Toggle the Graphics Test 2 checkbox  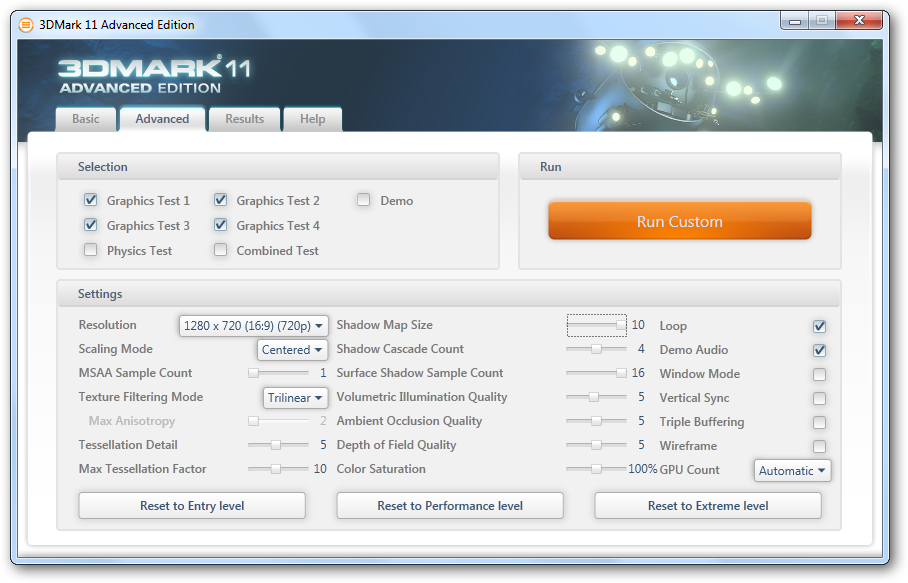(220, 200)
